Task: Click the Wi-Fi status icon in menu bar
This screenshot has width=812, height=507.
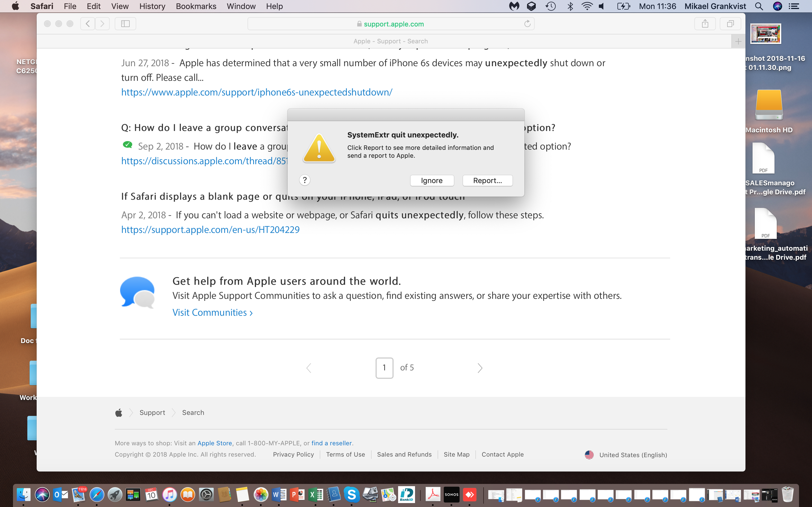Action: (587, 6)
